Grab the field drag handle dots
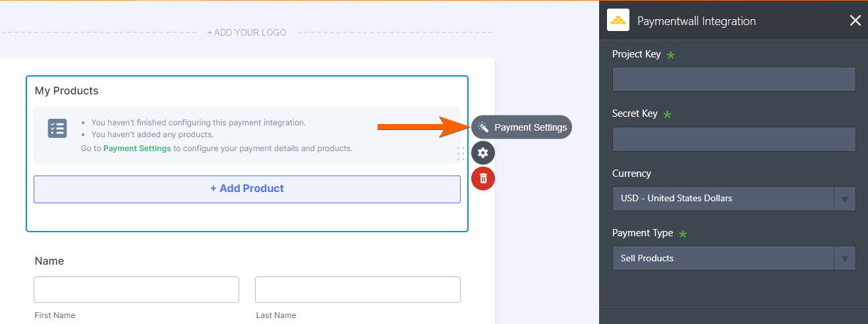 pos(461,154)
